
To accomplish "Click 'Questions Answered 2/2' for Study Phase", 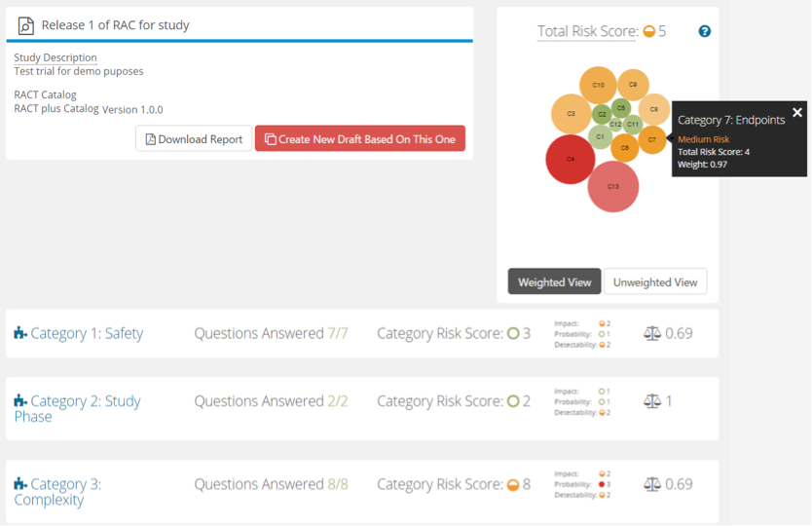I will [x=271, y=401].
